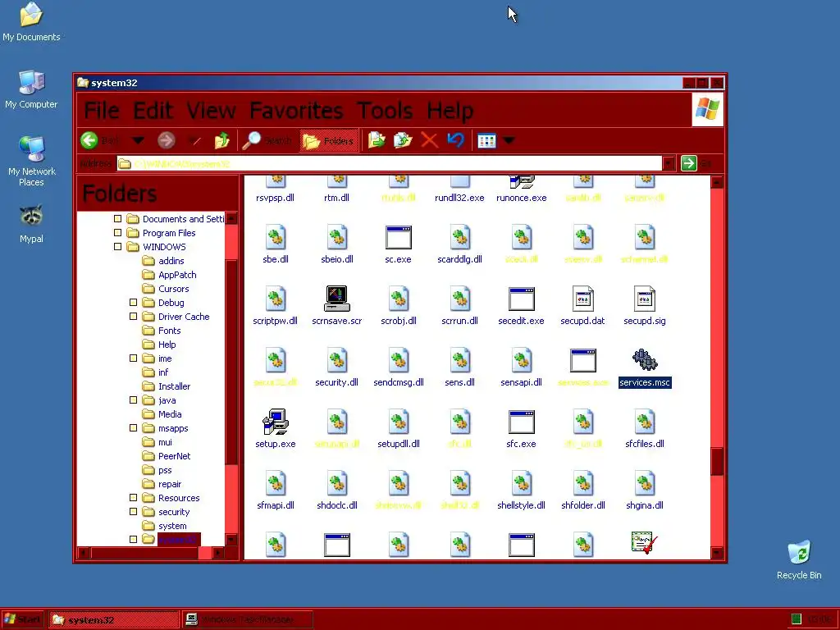Open the Tools menu
The width and height of the screenshot is (840, 630).
pyautogui.click(x=385, y=111)
